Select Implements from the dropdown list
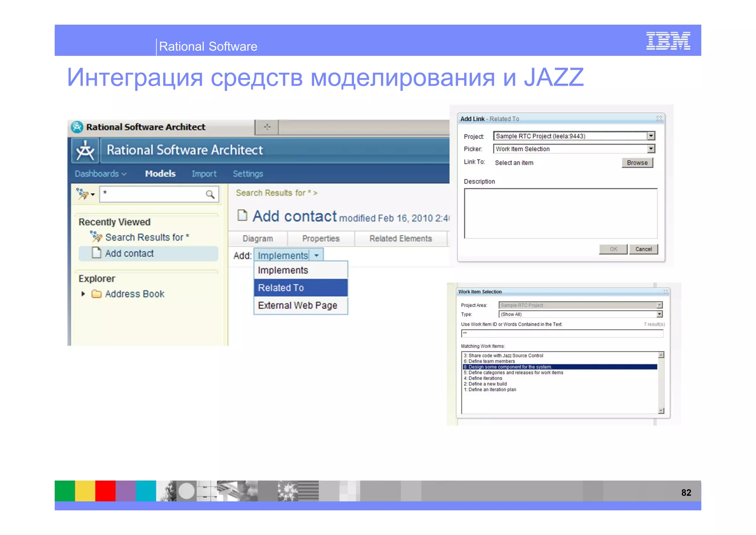This screenshot has width=756, height=535. tap(301, 270)
